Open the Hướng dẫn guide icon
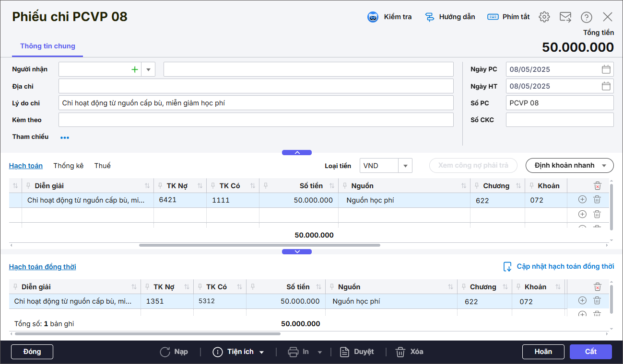This screenshot has width=623, height=364. (x=430, y=17)
